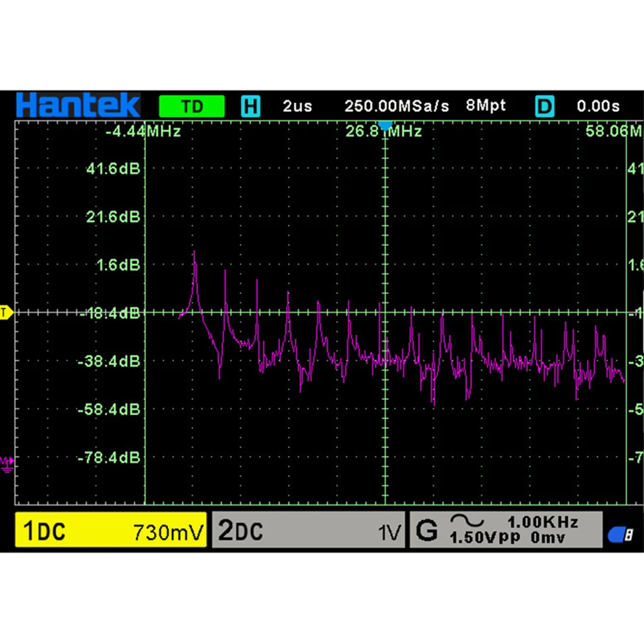Click the -18.4dB scale label on left
644x644 pixels.
tap(109, 314)
